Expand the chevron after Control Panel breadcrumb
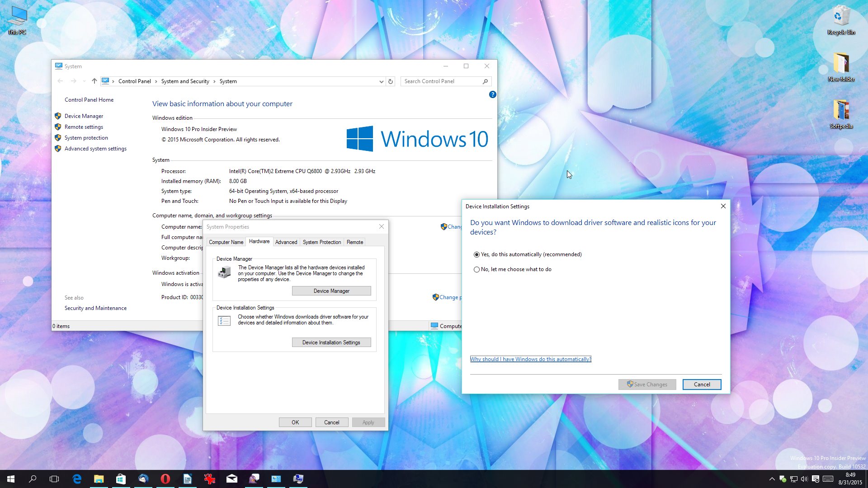Viewport: 868px width, 488px height. [156, 81]
